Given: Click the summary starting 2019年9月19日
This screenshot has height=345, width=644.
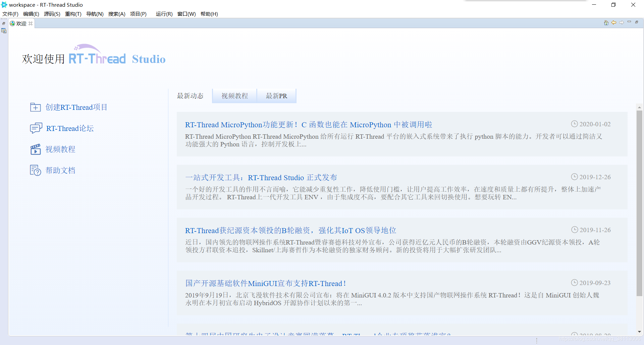Looking at the screenshot, I should click(x=392, y=299).
